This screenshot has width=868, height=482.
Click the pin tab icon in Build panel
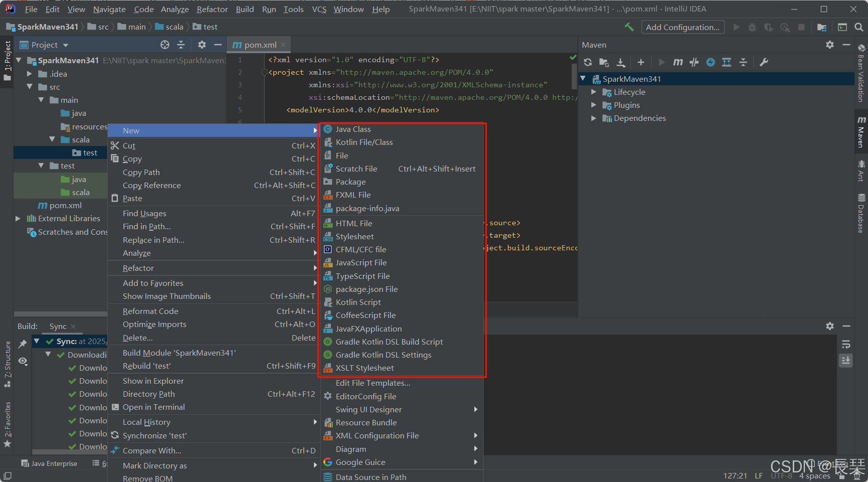23,344
